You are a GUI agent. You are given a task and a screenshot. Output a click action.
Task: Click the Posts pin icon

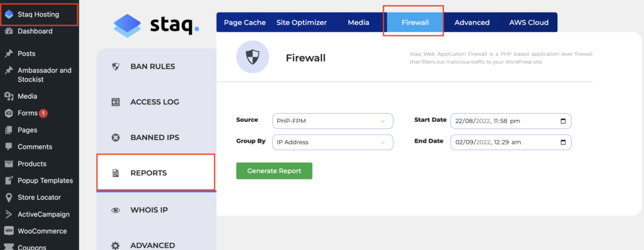coord(9,53)
